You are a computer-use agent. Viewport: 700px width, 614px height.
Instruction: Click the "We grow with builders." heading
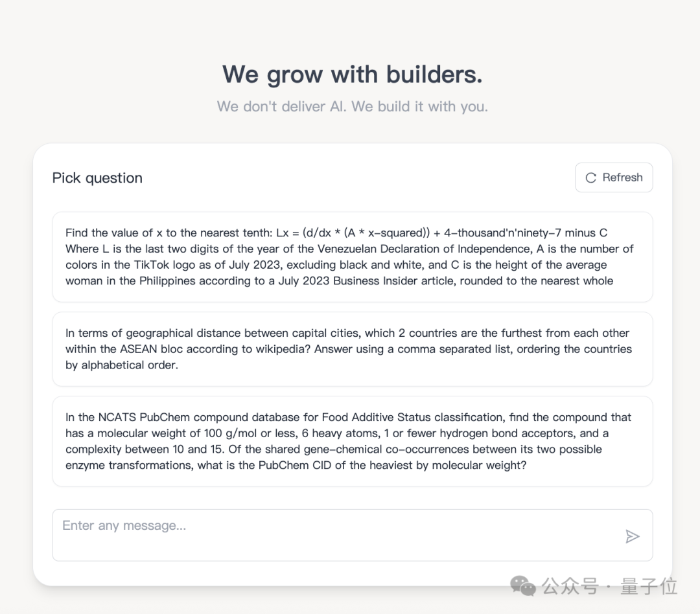pos(353,74)
